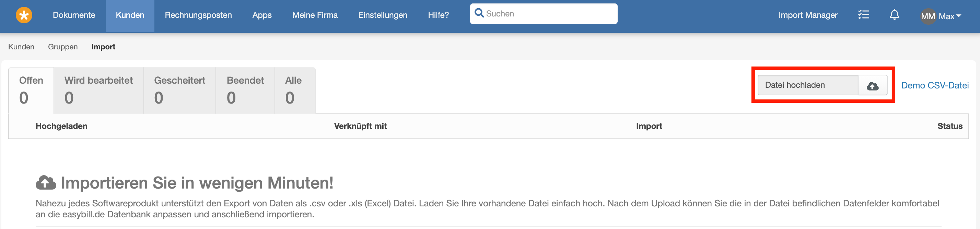The image size is (980, 229).
Task: Focus the Suchen search field
Action: [544, 14]
